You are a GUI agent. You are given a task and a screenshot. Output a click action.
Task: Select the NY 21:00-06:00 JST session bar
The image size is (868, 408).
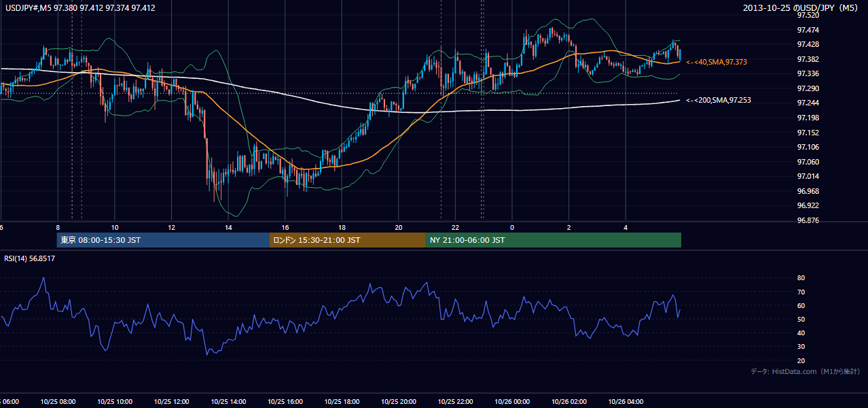click(x=554, y=240)
